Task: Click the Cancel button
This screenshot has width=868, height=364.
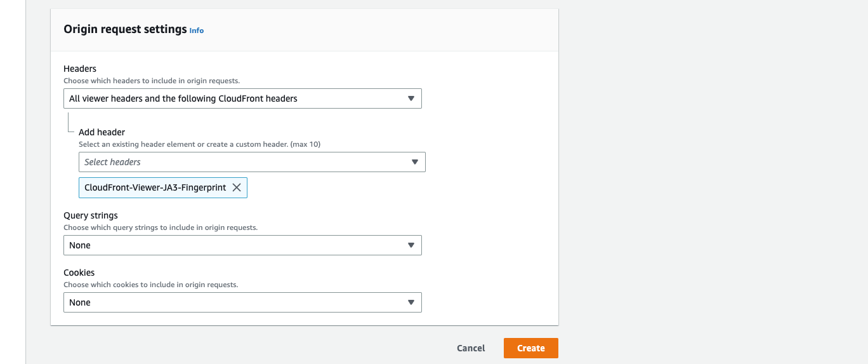Action: pos(471,348)
